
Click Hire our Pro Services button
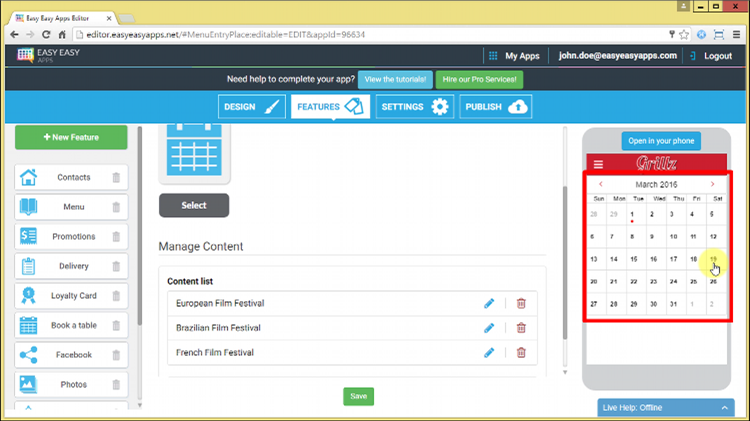click(479, 79)
